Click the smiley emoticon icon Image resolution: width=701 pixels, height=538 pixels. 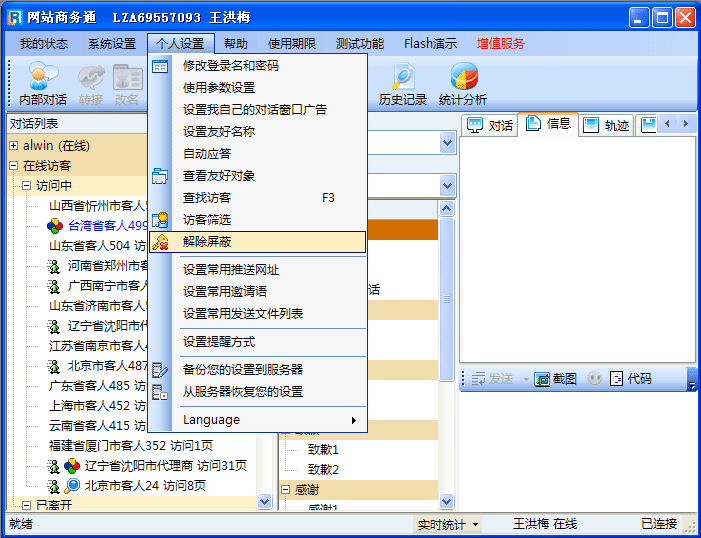(x=594, y=379)
